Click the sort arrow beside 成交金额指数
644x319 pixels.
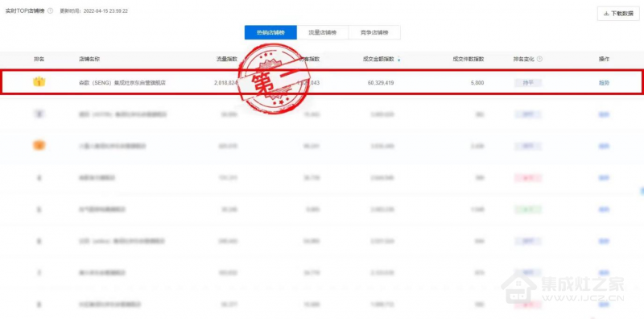point(398,60)
